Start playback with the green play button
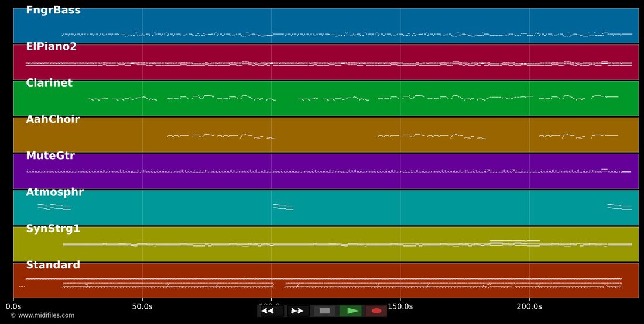Screen dimensions: 644x324 pyautogui.click(x=352, y=311)
